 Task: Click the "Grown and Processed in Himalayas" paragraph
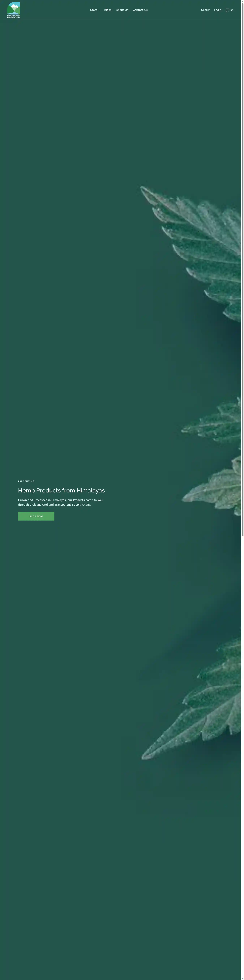(x=60, y=502)
